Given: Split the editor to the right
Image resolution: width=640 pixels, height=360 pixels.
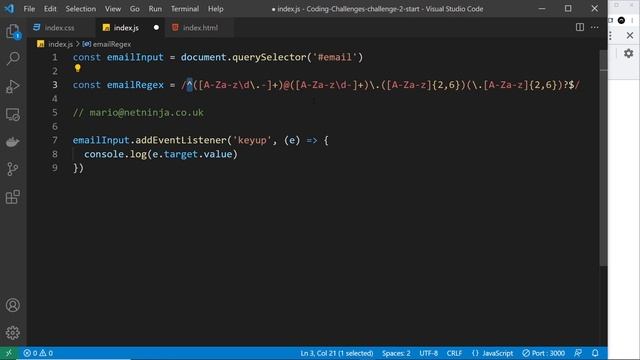Looking at the screenshot, I should [x=580, y=27].
